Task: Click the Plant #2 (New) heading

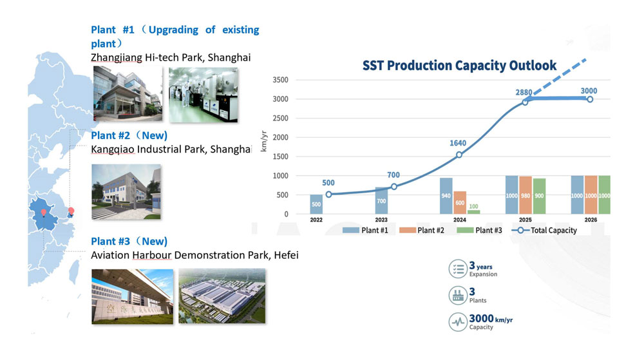Action: (x=129, y=136)
